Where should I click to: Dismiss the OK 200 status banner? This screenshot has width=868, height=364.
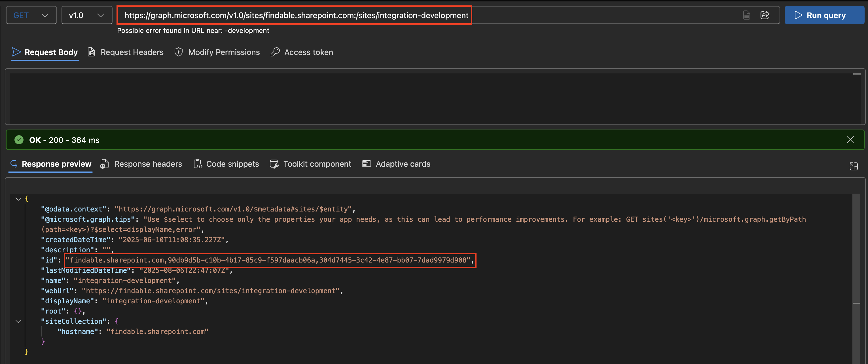[850, 140]
